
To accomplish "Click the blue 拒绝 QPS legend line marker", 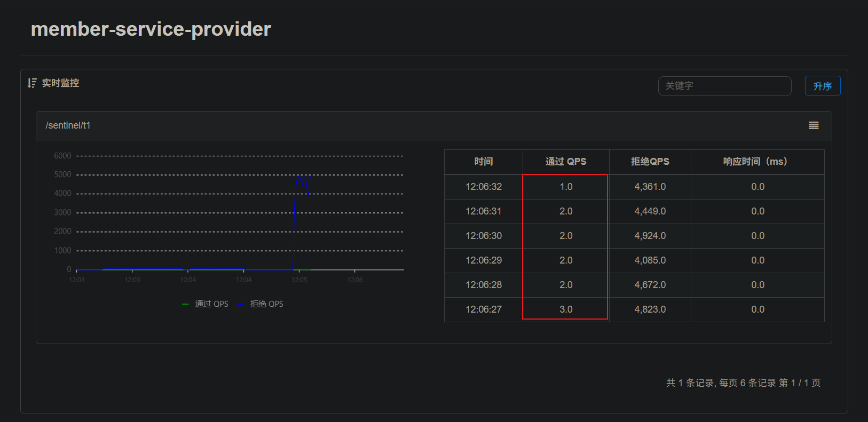I will (x=240, y=304).
